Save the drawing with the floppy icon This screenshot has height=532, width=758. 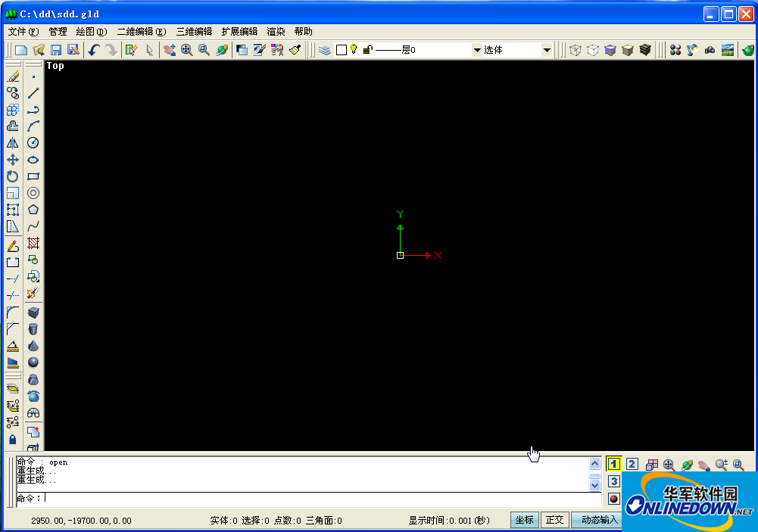56,50
